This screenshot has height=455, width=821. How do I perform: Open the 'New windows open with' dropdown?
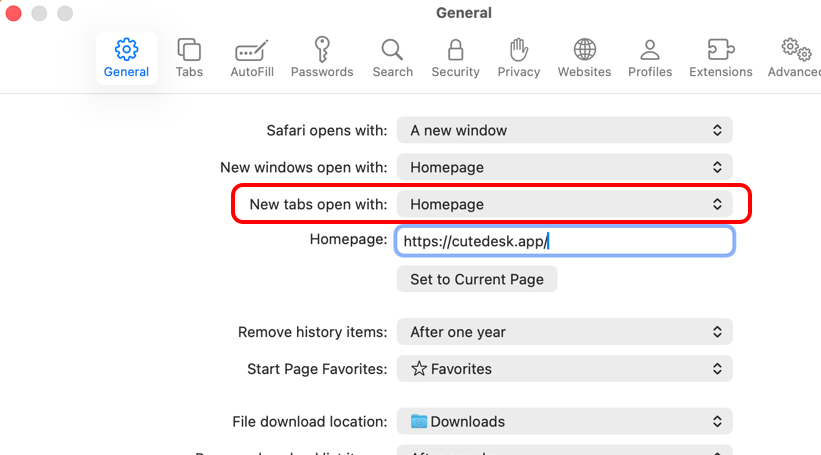tap(564, 167)
